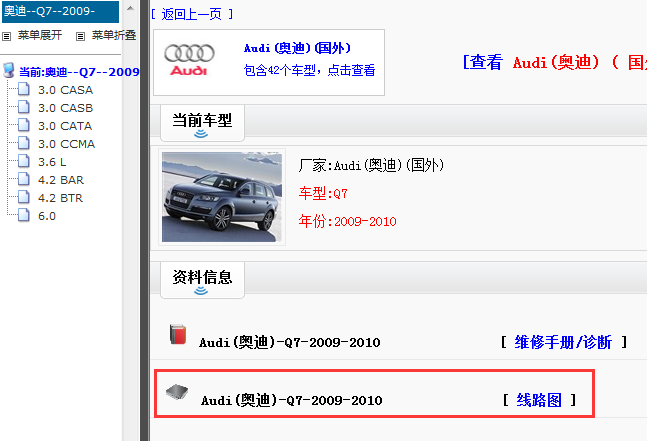Select 4.2 BTR engine entry

60,198
